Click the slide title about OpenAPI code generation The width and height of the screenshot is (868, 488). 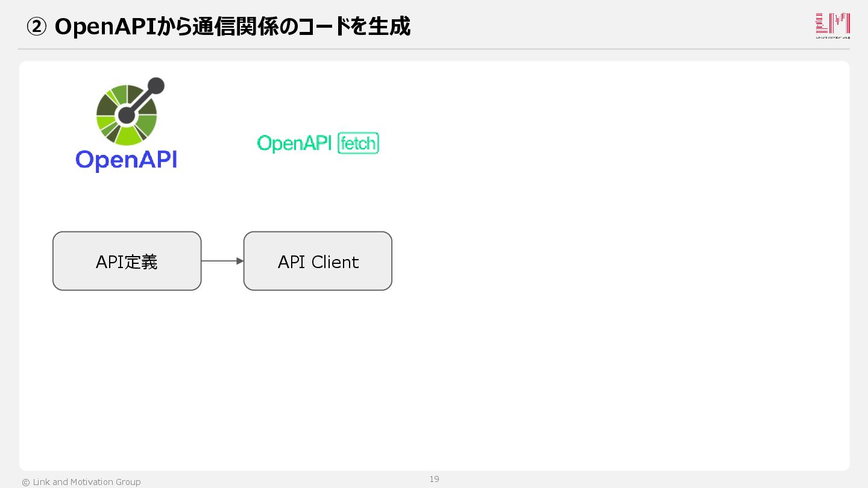pyautogui.click(x=219, y=27)
